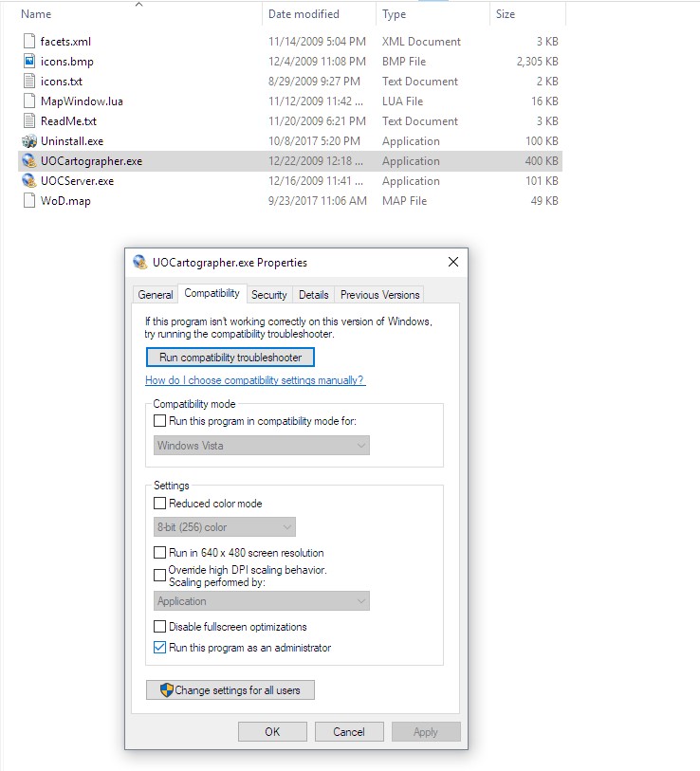Sort files by Date modified column header

coord(304,14)
